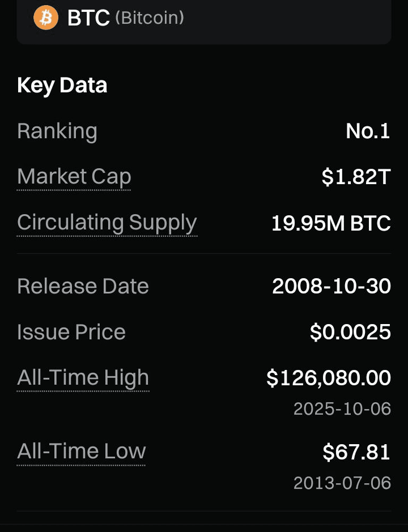Select the $0.0025 issue price value
The height and width of the screenshot is (532, 408).
click(x=350, y=332)
